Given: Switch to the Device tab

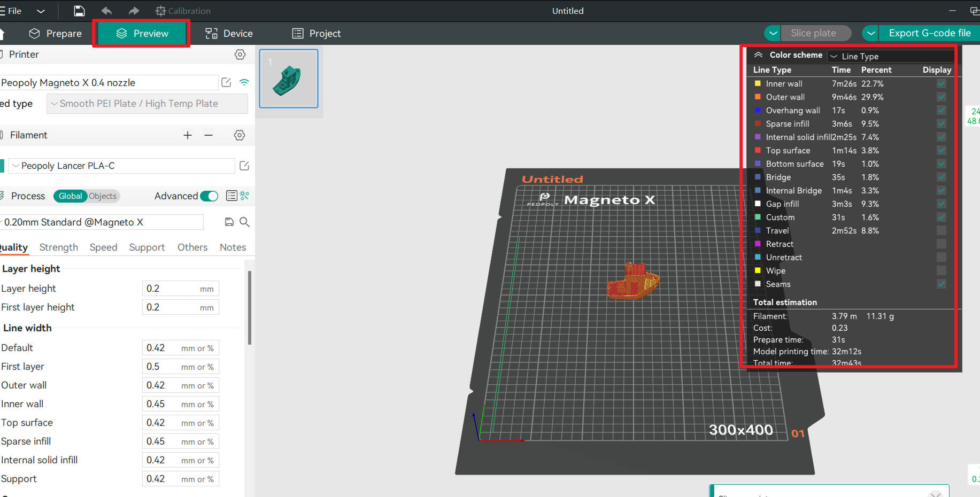Looking at the screenshot, I should (x=229, y=34).
